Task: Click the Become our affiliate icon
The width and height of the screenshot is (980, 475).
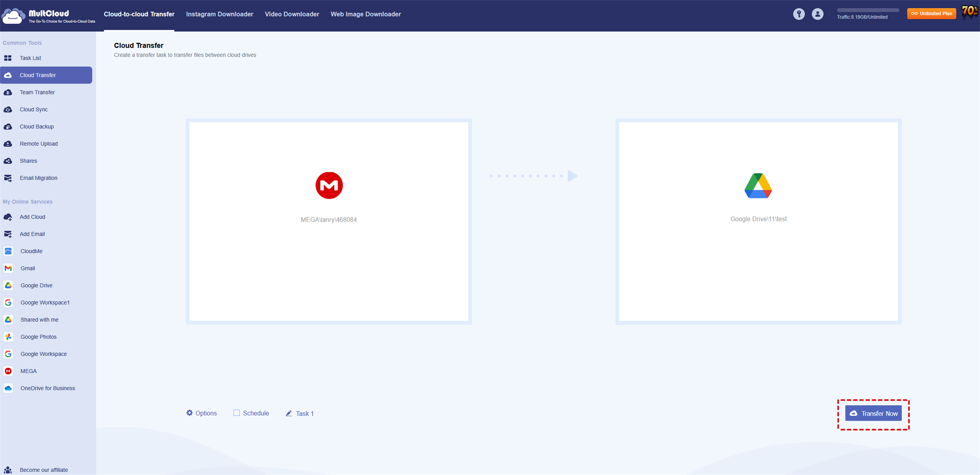Action: [8, 470]
